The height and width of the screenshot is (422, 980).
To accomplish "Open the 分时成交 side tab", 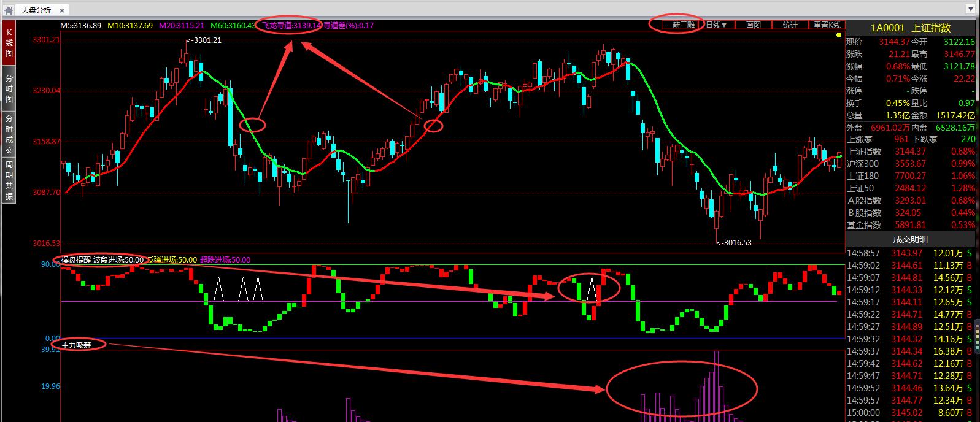I will (x=9, y=134).
